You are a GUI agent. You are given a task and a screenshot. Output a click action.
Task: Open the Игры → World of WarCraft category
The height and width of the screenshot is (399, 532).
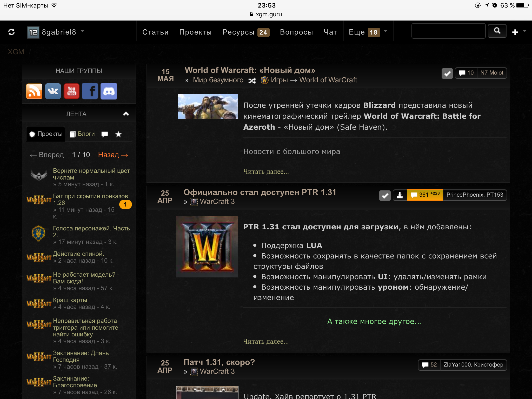[314, 80]
